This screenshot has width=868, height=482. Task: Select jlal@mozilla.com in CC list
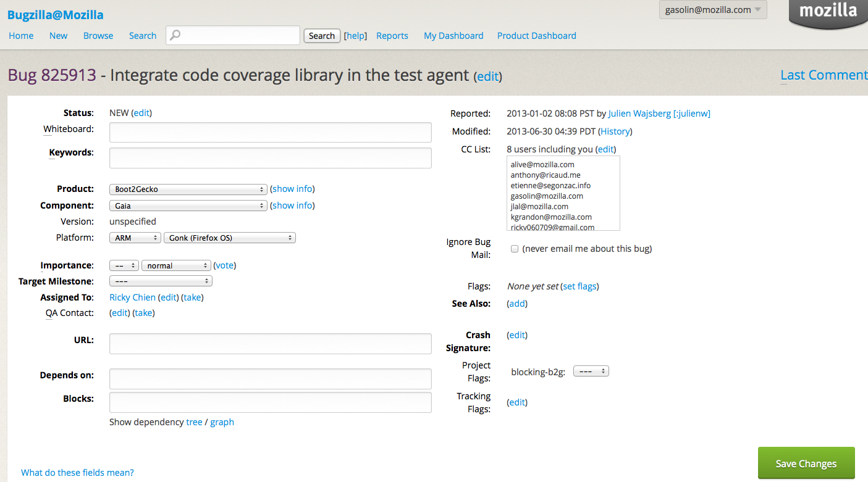[539, 207]
